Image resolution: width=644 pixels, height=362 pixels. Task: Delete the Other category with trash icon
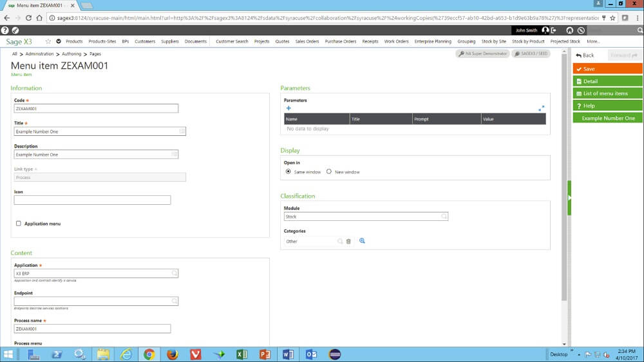(348, 242)
